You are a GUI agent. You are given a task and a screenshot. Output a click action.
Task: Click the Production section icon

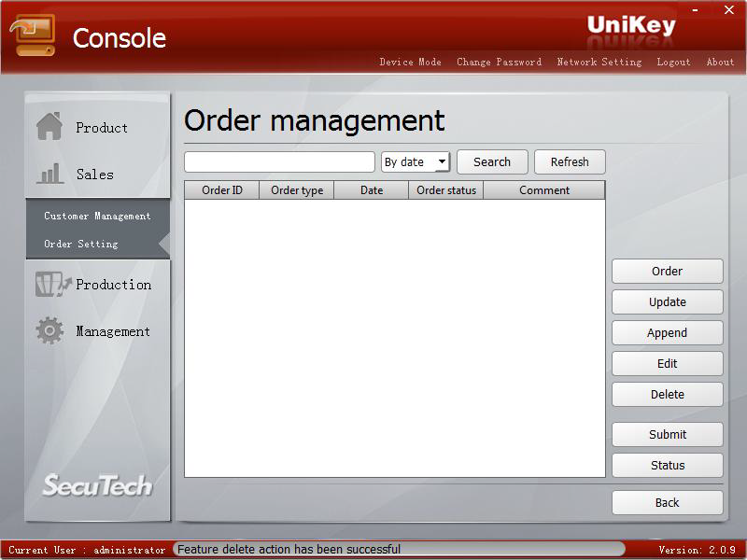[x=53, y=285]
